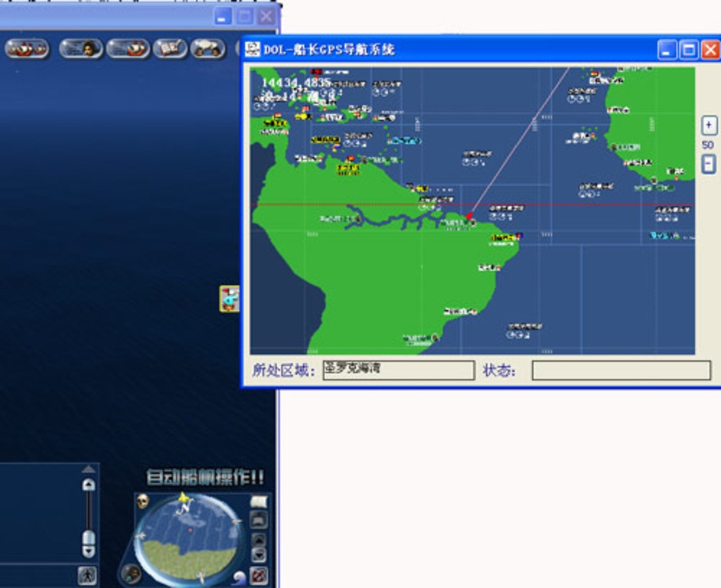Click the red crossed-out button beside compass
721x588 pixels.
pos(258,576)
